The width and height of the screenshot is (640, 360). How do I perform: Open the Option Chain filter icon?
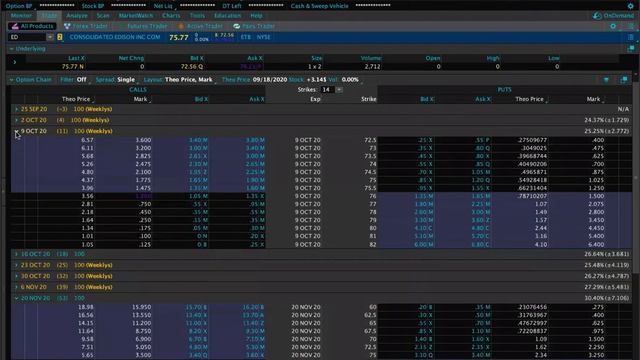(x=607, y=80)
